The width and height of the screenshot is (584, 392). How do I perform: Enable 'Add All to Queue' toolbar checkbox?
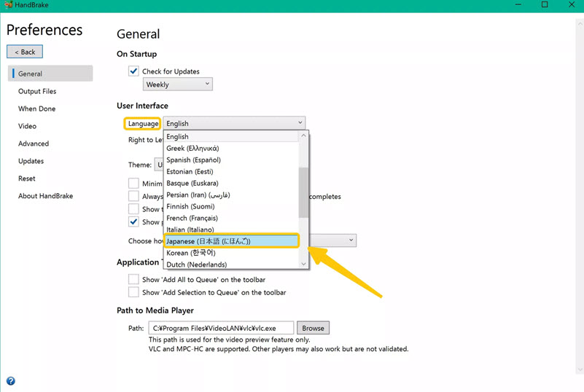[133, 279]
